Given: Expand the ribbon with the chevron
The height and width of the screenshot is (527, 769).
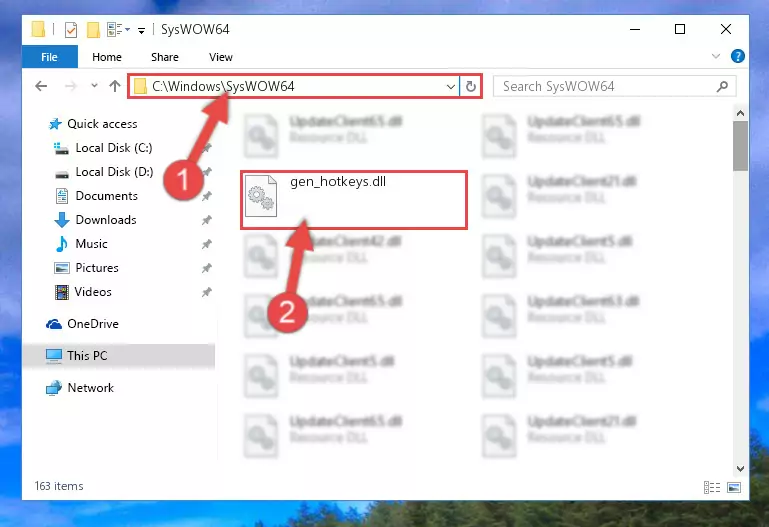Looking at the screenshot, I should pos(716,56).
